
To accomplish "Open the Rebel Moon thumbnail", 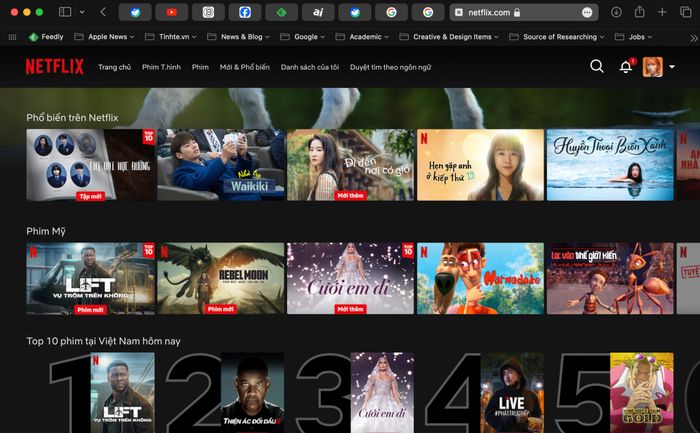I will [221, 279].
